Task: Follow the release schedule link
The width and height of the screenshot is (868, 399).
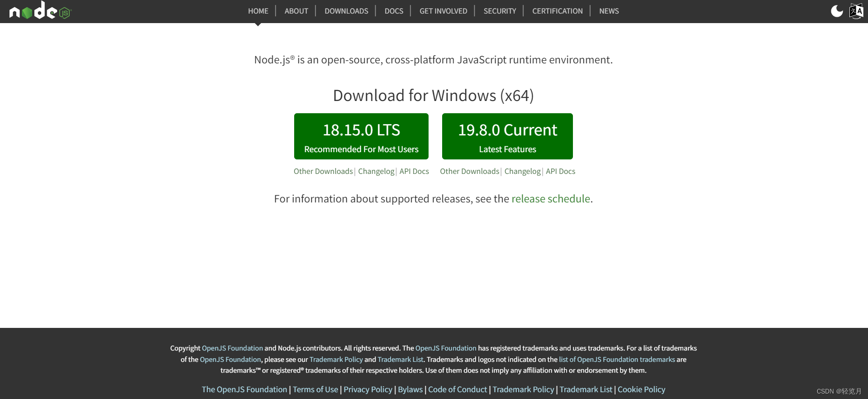Action: click(551, 199)
